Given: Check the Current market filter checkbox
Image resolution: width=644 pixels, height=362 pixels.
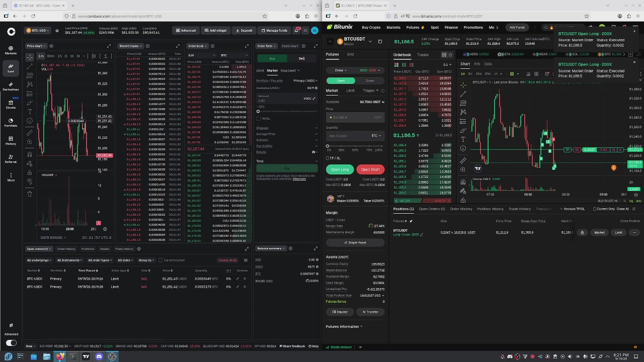Looking at the screenshot, I should (x=160, y=260).
